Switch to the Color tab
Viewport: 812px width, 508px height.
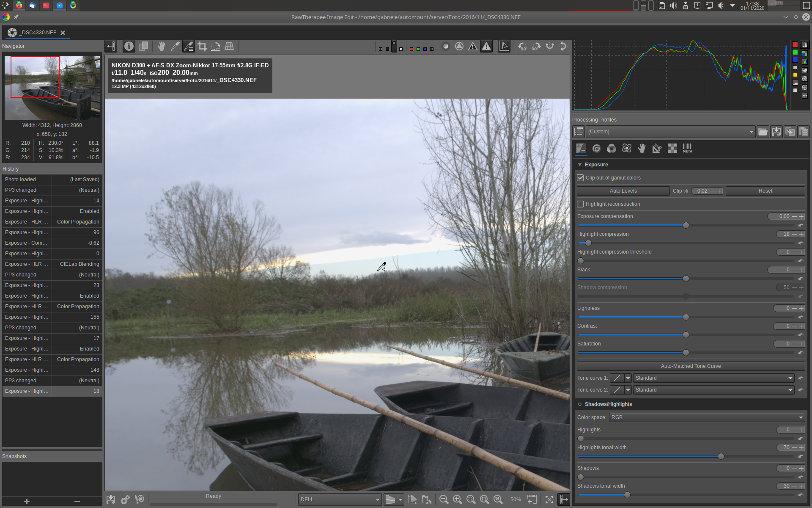click(611, 148)
